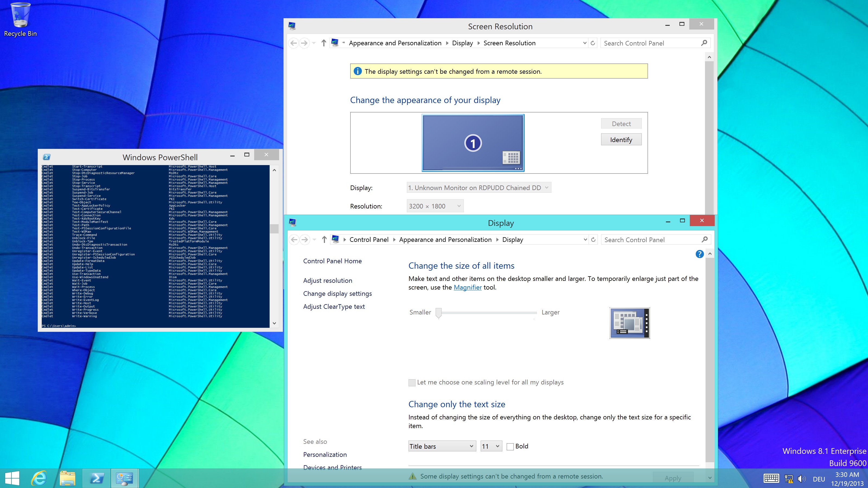The height and width of the screenshot is (488, 868).
Task: Refresh the Screen Resolution window
Action: tap(593, 43)
